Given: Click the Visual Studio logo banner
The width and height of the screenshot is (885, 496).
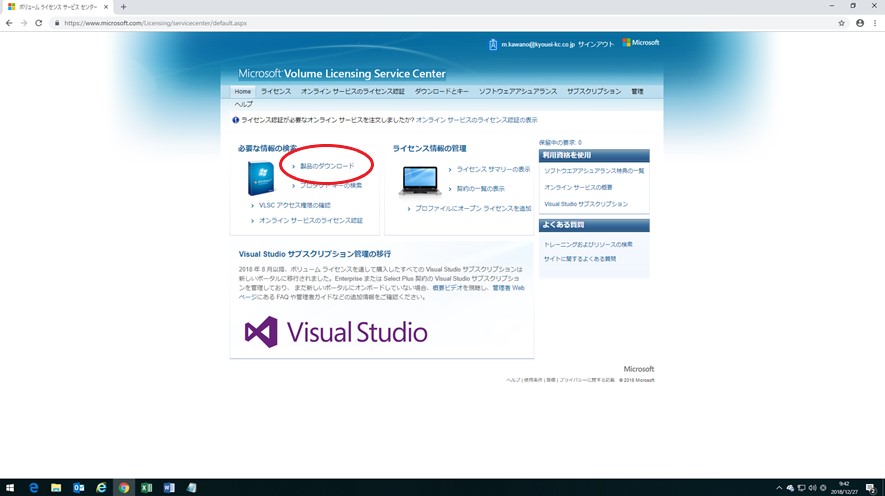Looking at the screenshot, I should click(336, 332).
